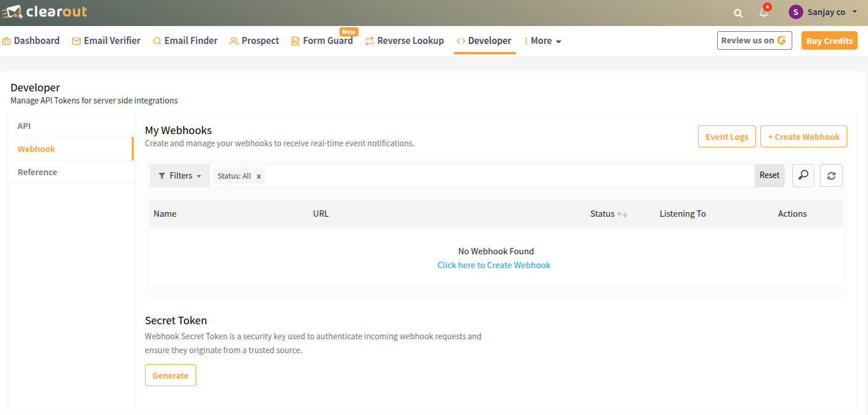Open the Event Logs

[726, 136]
